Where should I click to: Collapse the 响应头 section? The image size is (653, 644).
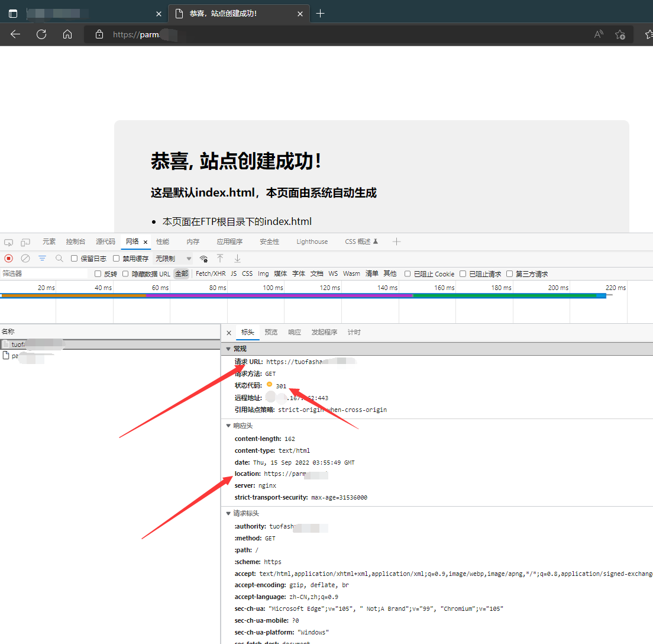point(228,426)
